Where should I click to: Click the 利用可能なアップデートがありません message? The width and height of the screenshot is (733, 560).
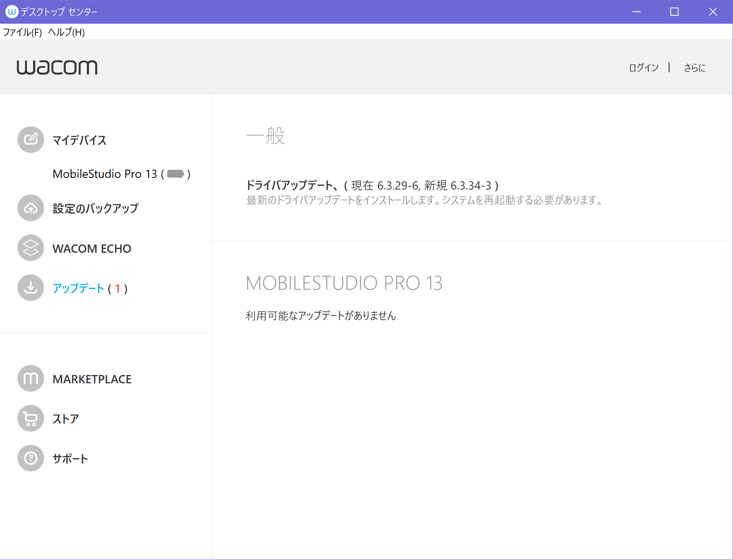click(x=321, y=316)
